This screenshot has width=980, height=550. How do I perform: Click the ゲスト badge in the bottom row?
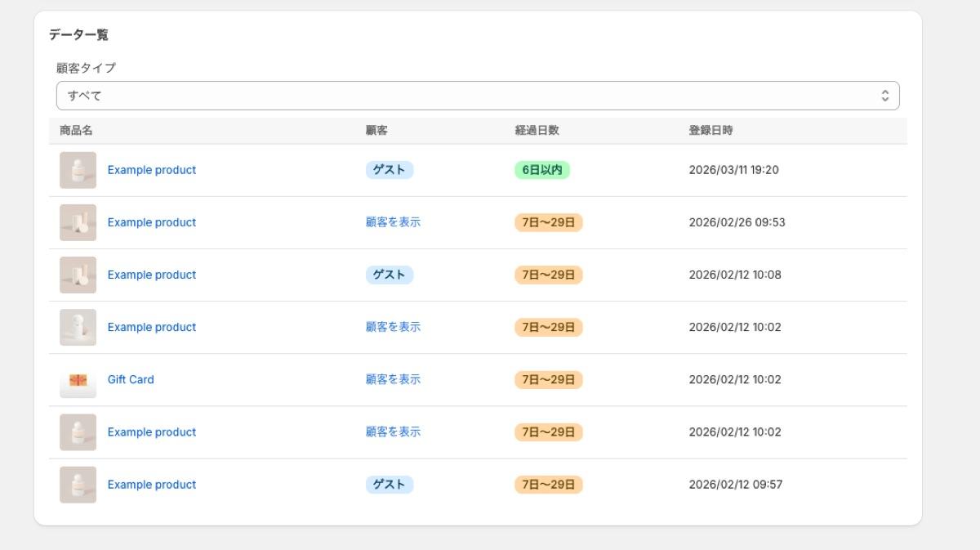[x=390, y=484]
